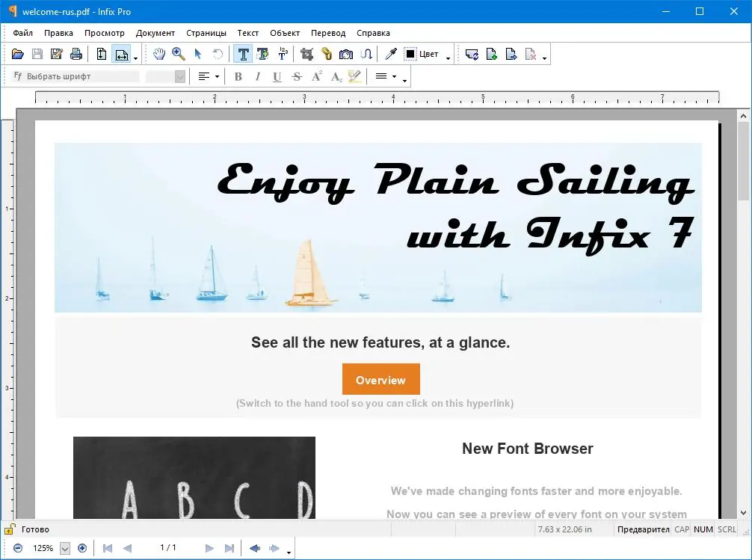Open the Страницы menu
752x560 pixels.
(x=206, y=33)
